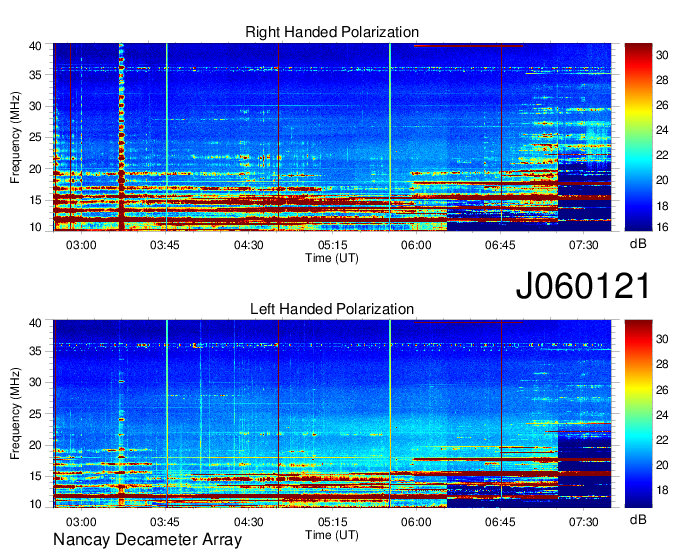Click the 24 dB label on Right Handed colorbar
The height and width of the screenshot is (552, 680).
coord(662,130)
